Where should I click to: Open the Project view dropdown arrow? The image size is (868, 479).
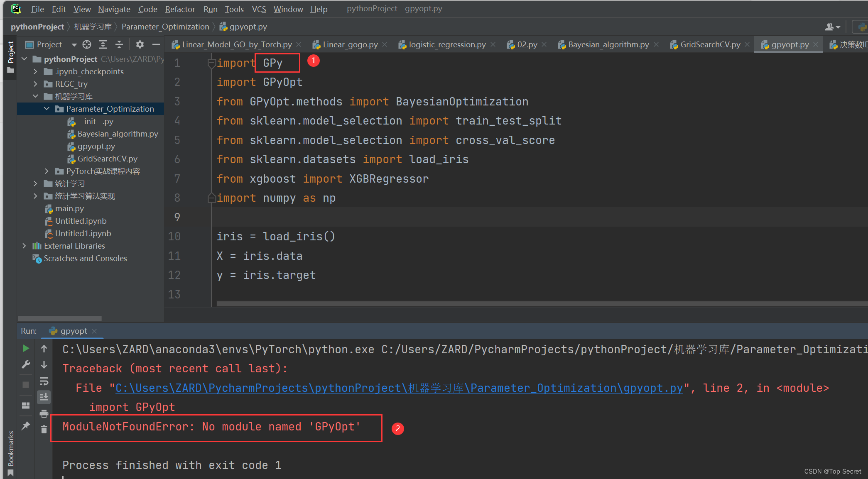74,45
